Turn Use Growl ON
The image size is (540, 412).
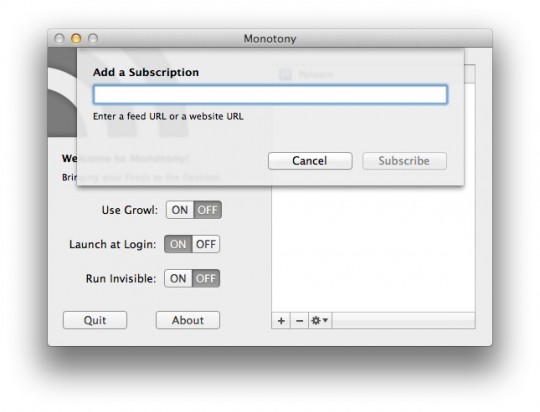click(x=180, y=210)
